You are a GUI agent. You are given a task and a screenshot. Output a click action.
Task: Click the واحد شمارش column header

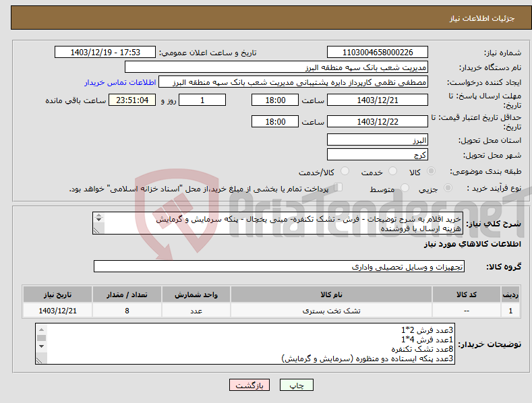pyautogui.click(x=196, y=294)
